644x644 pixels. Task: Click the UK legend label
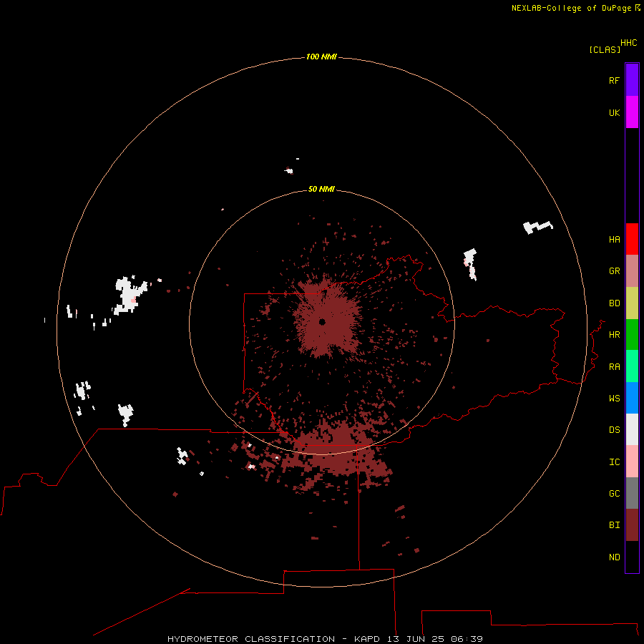614,112
